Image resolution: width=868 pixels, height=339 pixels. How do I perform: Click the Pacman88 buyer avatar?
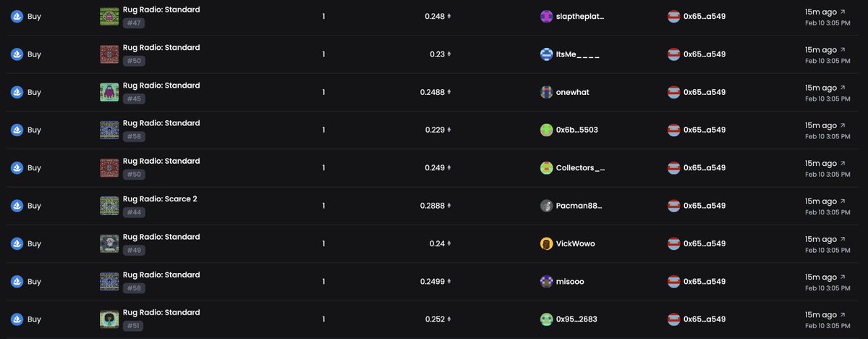click(547, 206)
